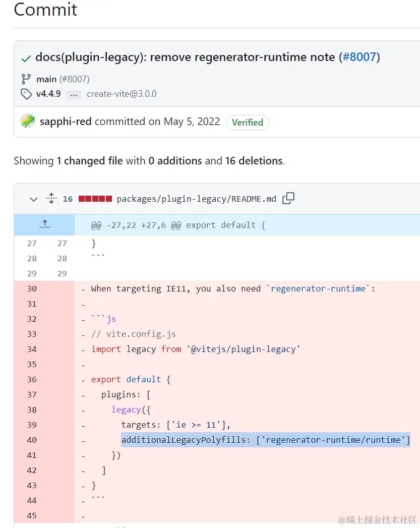Copy the README.md file path
The width and height of the screenshot is (420, 528).
point(288,198)
